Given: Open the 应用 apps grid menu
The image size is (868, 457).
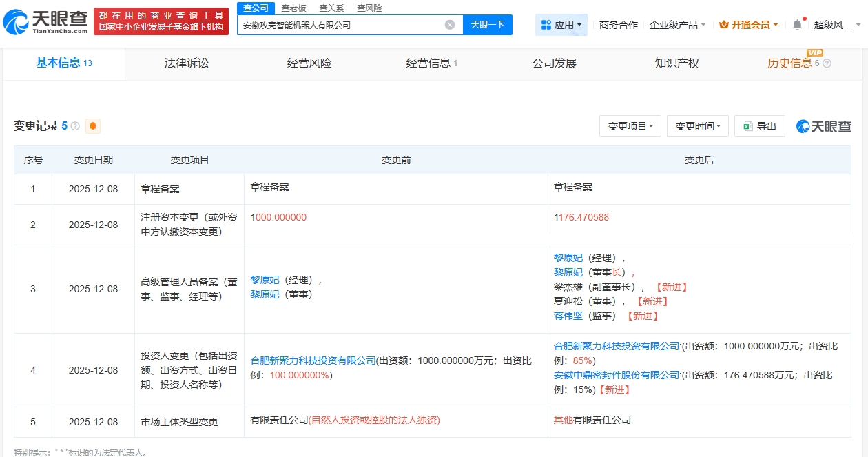Looking at the screenshot, I should [x=561, y=25].
